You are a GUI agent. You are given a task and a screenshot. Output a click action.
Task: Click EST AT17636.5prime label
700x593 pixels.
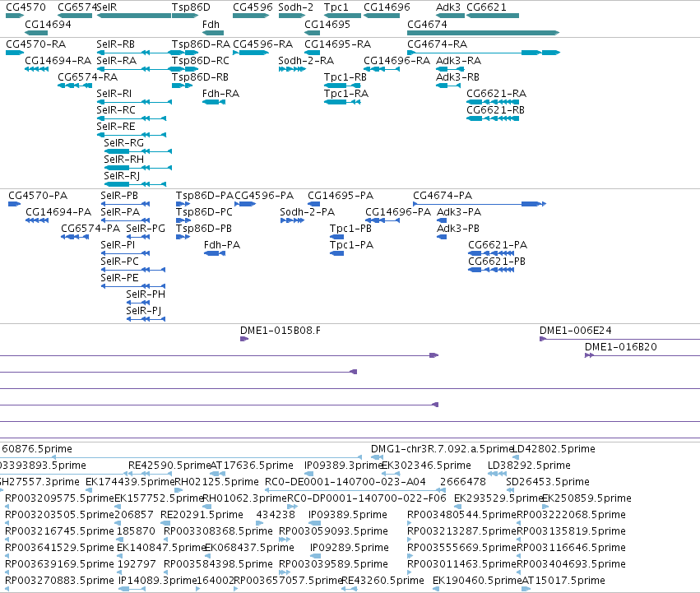(x=252, y=466)
